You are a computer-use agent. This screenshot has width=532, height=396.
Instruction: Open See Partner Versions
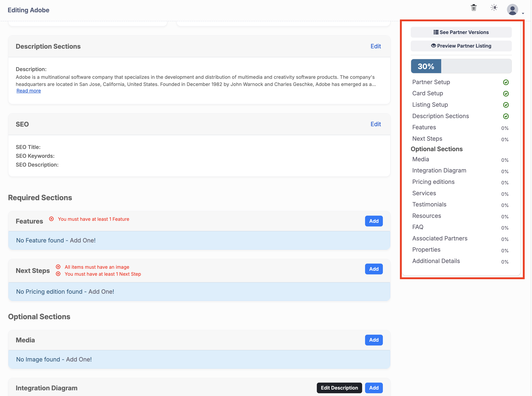point(461,32)
